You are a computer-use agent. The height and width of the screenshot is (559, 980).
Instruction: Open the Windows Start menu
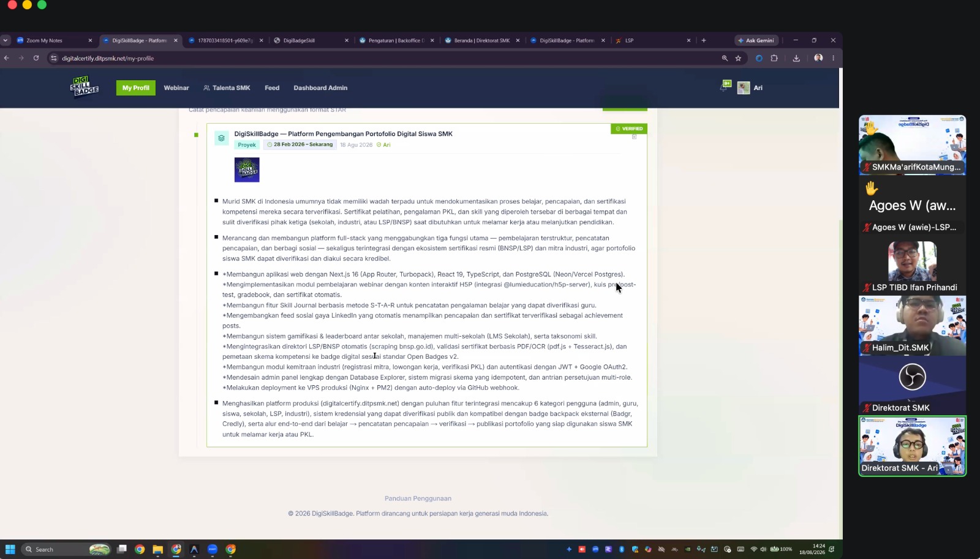tap(10, 549)
